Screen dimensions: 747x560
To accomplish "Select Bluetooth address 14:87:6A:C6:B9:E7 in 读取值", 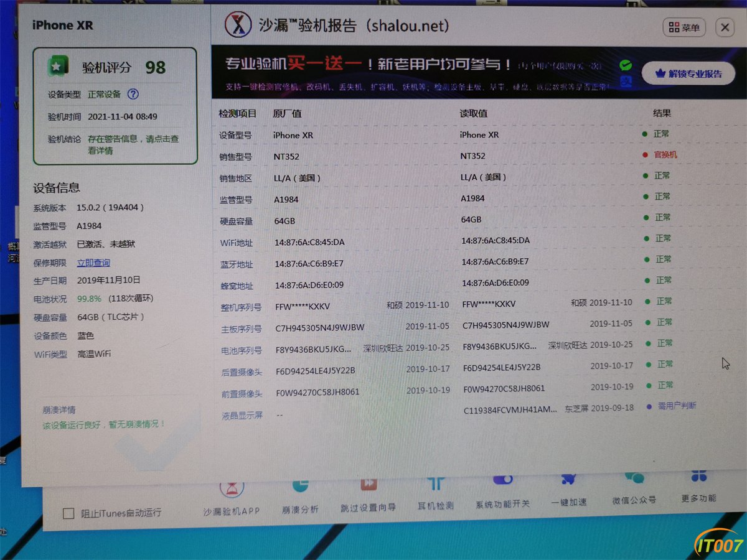I will coord(495,261).
